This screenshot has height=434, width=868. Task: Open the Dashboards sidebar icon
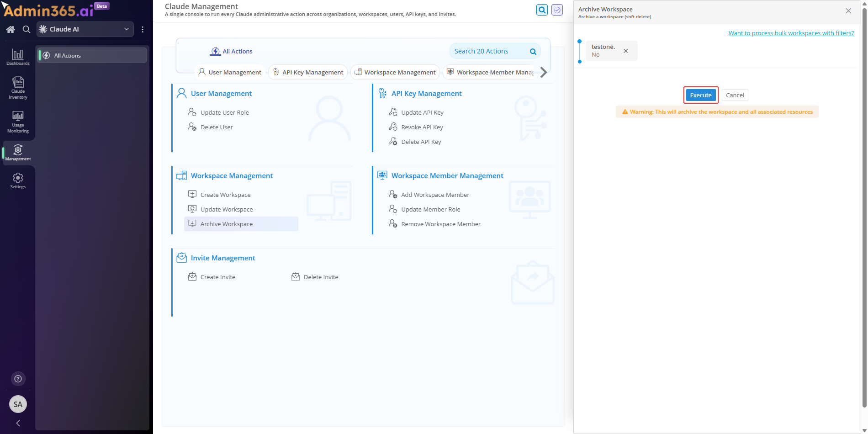[x=18, y=57]
